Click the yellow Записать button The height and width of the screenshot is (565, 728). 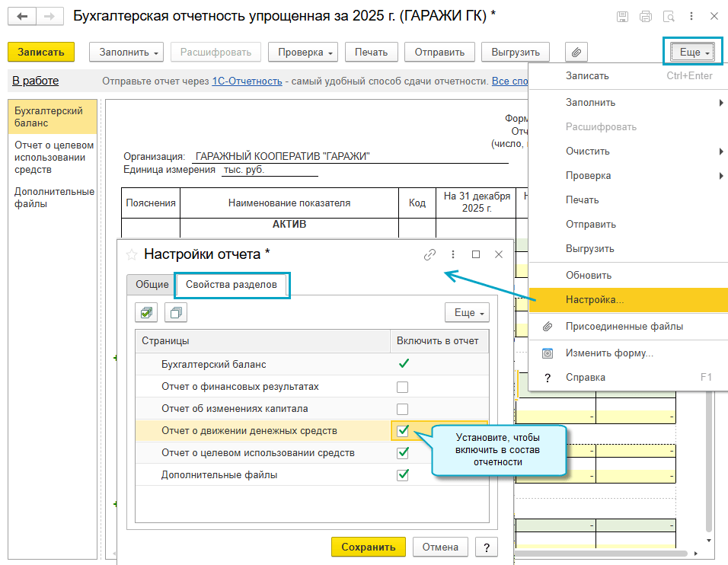pyautogui.click(x=41, y=52)
